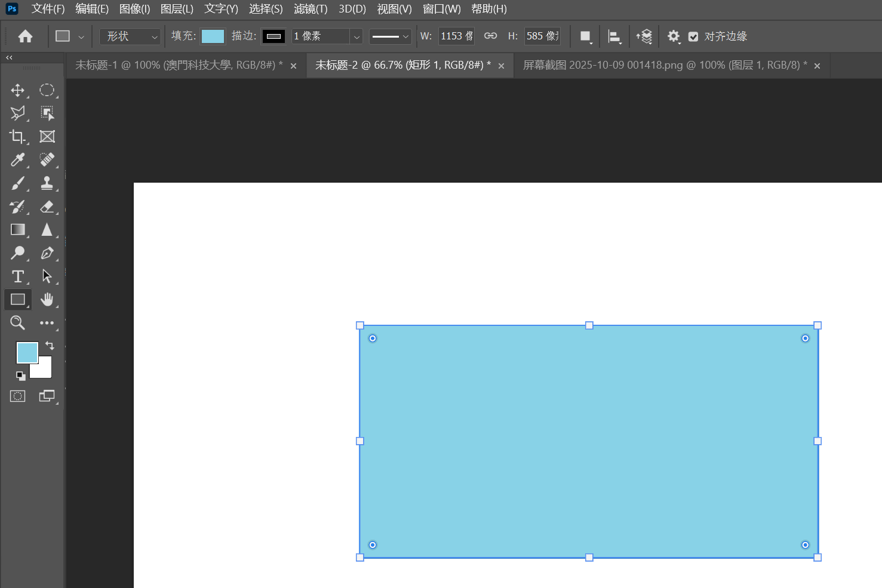Open path operations menu
Viewport: 882px width, 588px height.
click(586, 36)
